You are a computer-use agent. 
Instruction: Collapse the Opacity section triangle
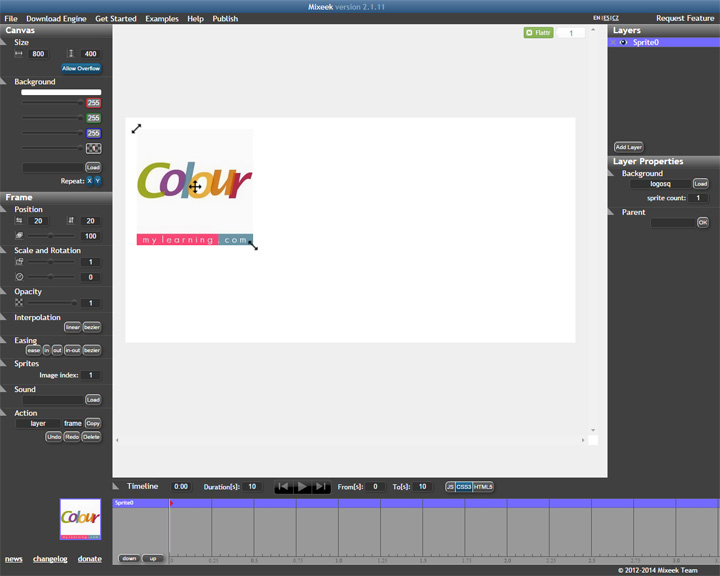3,292
